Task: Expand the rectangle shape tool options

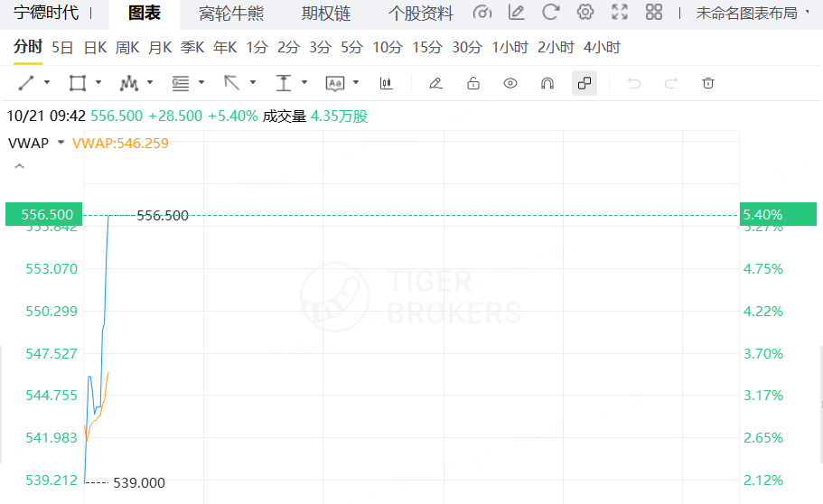Action: click(98, 82)
